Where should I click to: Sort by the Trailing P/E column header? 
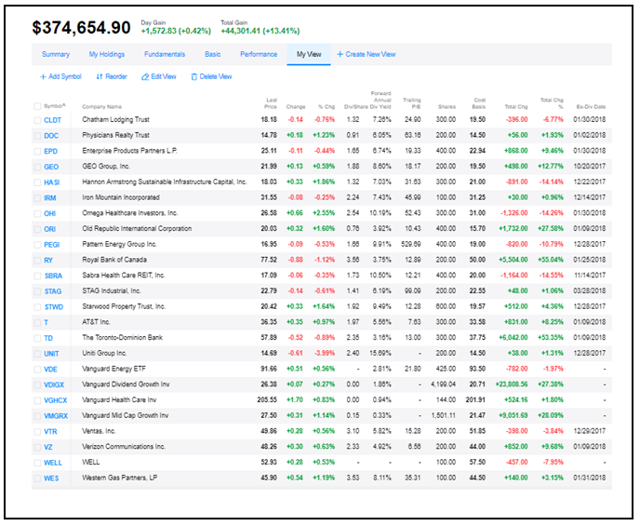pos(412,103)
